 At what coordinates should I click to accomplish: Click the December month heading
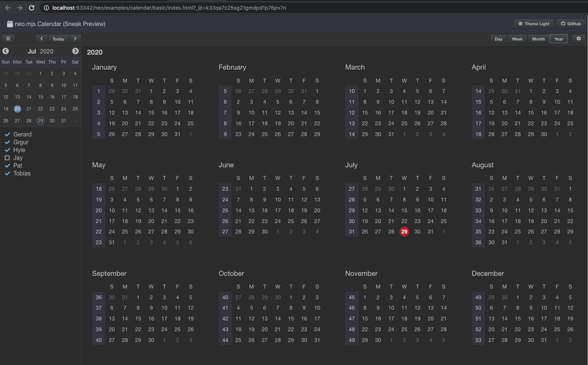tap(488, 273)
